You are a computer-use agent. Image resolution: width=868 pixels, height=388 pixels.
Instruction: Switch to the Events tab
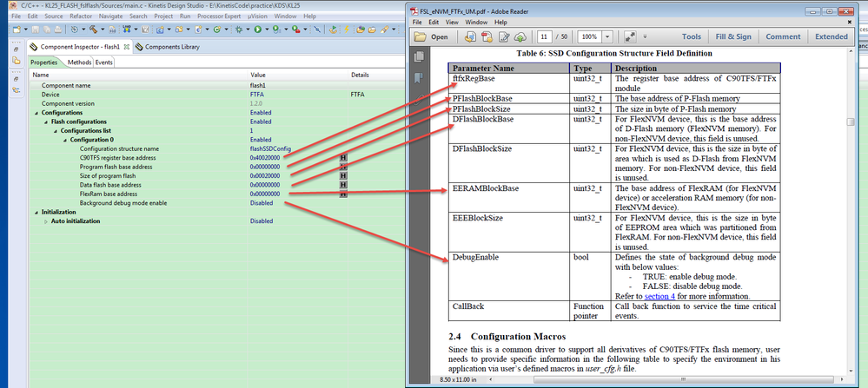(x=103, y=62)
